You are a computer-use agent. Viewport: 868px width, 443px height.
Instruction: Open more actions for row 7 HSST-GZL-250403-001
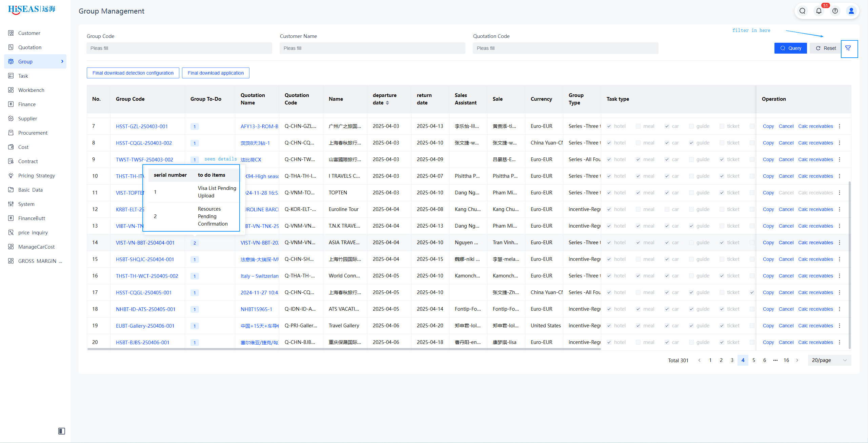840,126
